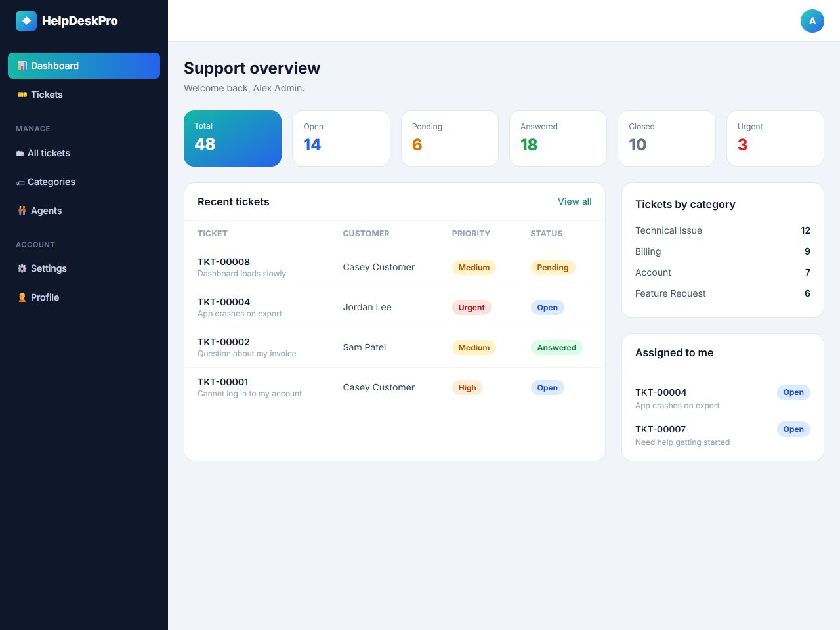Open the user avatar menu
Viewport: 840px width, 630px height.
pos(812,21)
